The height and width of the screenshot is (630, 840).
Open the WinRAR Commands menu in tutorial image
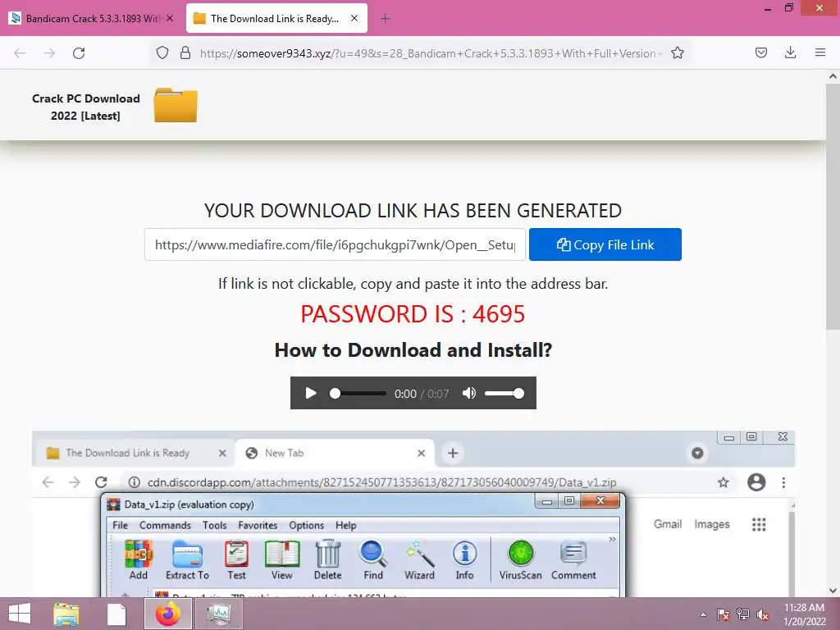pyautogui.click(x=165, y=525)
